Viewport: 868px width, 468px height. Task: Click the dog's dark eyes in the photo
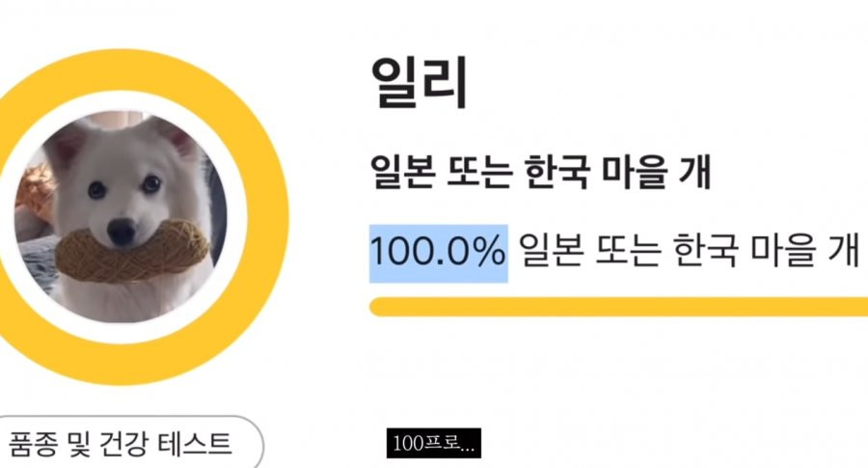pyautogui.click(x=123, y=186)
